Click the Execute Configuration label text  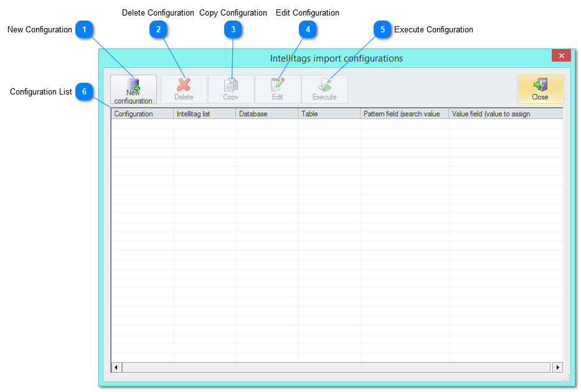pyautogui.click(x=433, y=29)
